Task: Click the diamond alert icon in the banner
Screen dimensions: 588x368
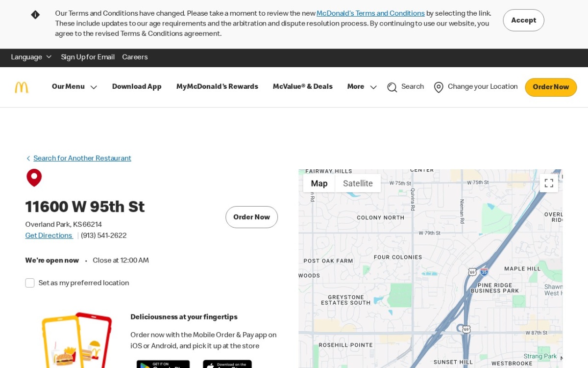Action: point(35,15)
